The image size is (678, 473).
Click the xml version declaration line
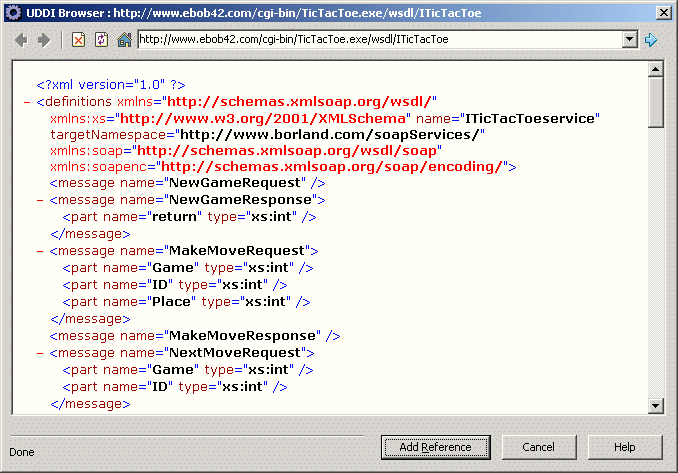coord(111,85)
